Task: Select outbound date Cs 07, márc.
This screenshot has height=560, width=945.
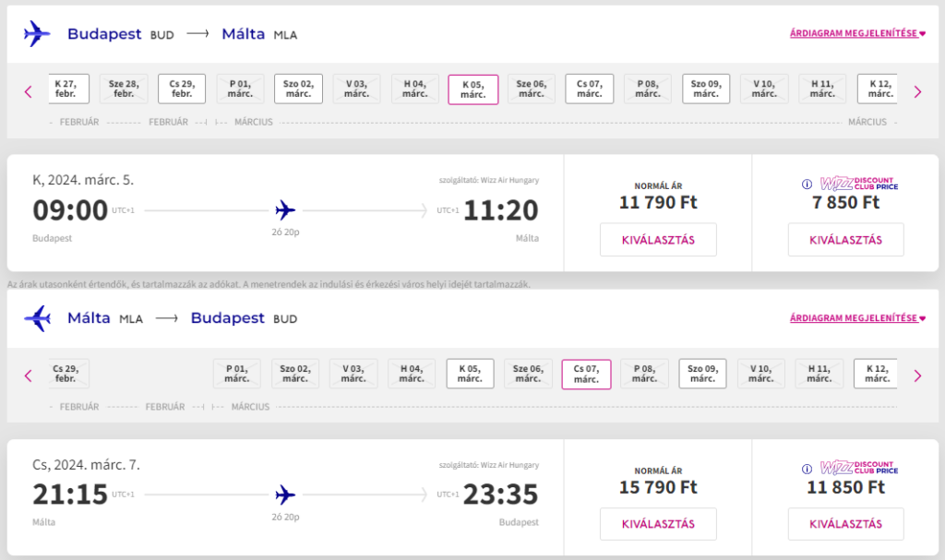Action: (590, 89)
